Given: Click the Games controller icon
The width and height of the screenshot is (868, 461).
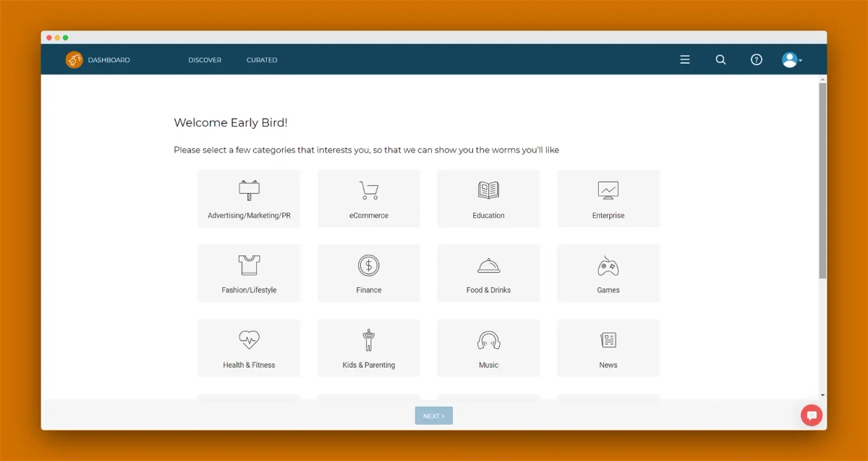Looking at the screenshot, I should [x=608, y=266].
